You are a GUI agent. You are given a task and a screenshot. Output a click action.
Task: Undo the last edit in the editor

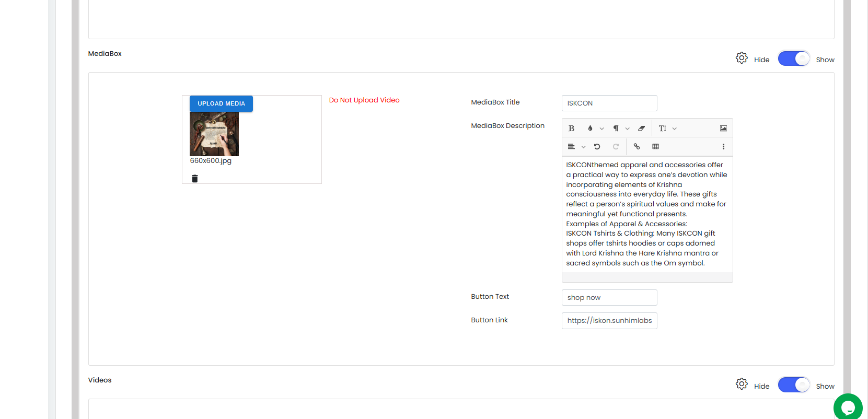click(597, 147)
